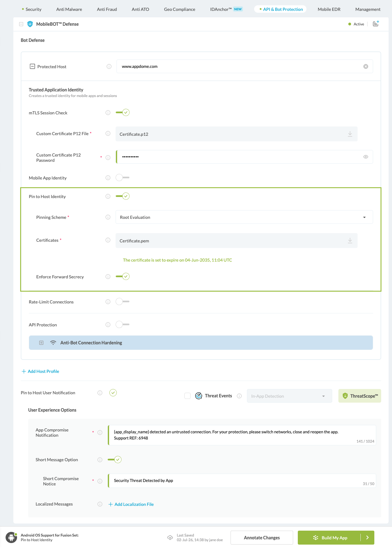Click the Protected Host www.appdome.com field
This screenshot has height=548, width=392.
click(x=244, y=66)
